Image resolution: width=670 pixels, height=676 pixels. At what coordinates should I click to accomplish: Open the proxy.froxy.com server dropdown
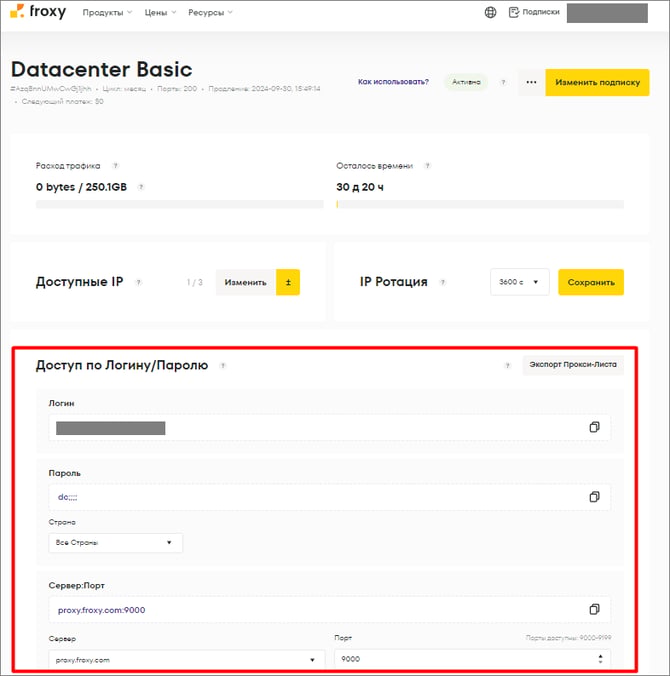[x=187, y=660]
